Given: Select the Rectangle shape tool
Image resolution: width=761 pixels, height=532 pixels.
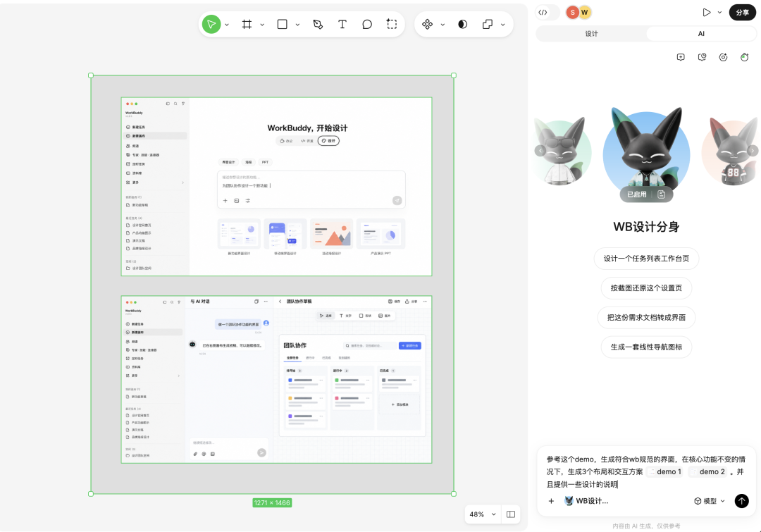Looking at the screenshot, I should tap(282, 24).
